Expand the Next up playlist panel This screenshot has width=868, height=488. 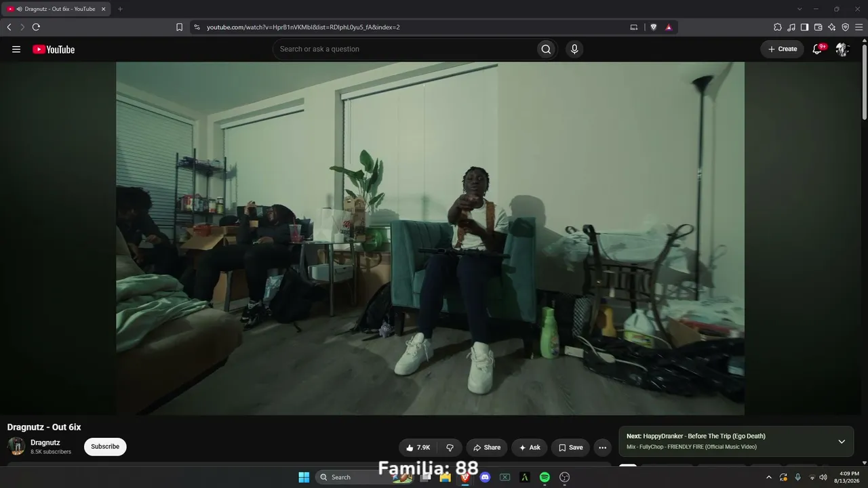(842, 442)
